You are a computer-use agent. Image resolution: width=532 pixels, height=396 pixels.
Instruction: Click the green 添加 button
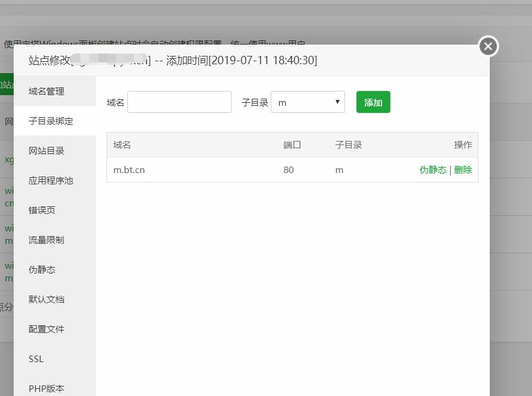tap(373, 102)
